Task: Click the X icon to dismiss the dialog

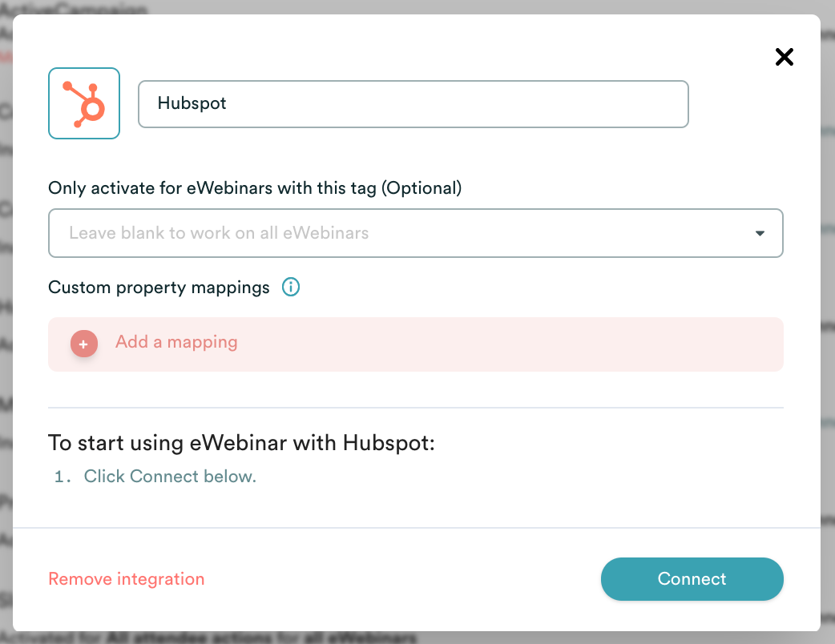Action: pyautogui.click(x=784, y=57)
